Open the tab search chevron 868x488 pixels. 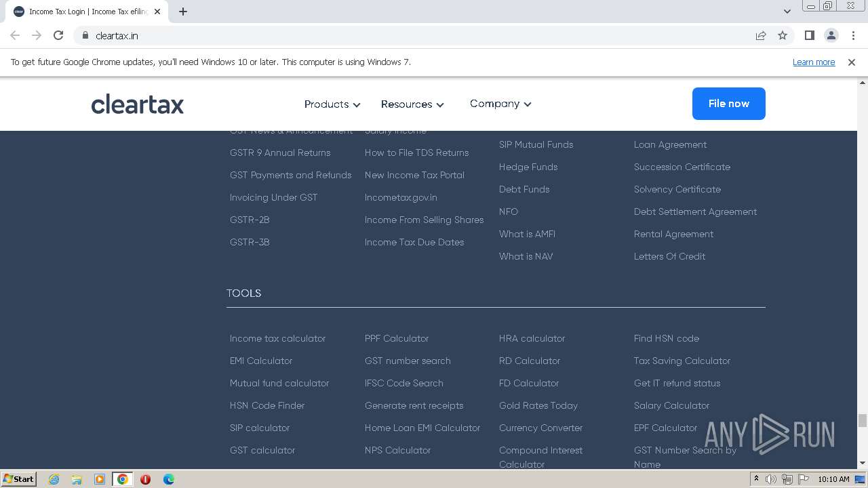tap(787, 12)
